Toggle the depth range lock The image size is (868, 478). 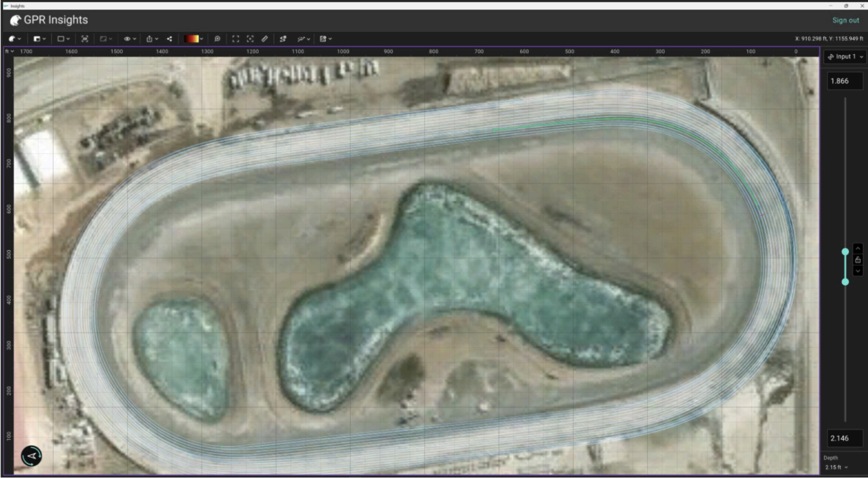point(858,260)
